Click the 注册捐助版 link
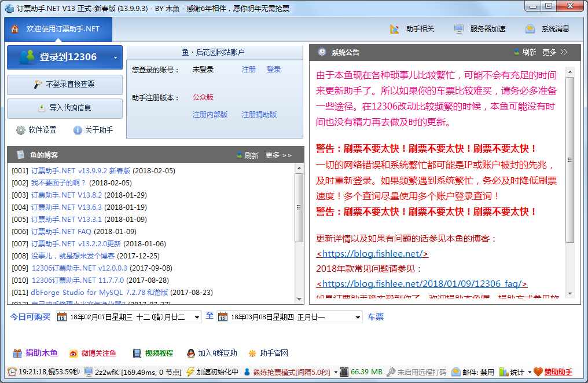This screenshot has height=383, width=588. pyautogui.click(x=259, y=115)
